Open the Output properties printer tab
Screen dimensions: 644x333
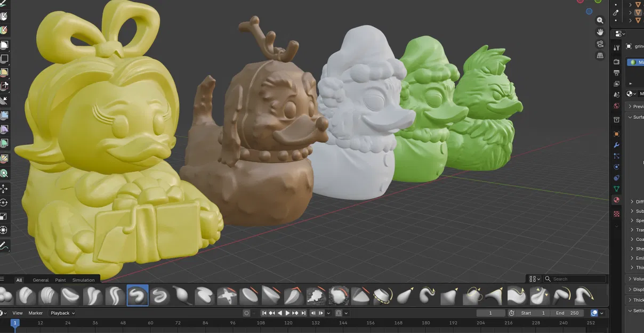coord(617,72)
